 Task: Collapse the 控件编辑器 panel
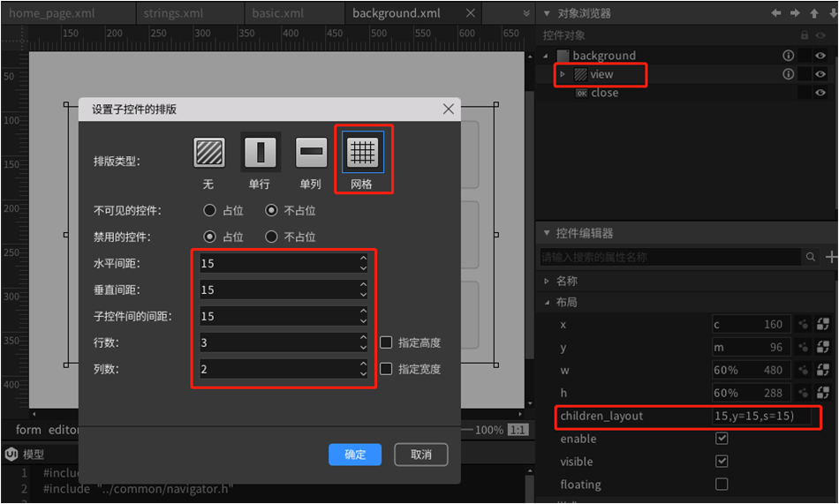(x=547, y=233)
